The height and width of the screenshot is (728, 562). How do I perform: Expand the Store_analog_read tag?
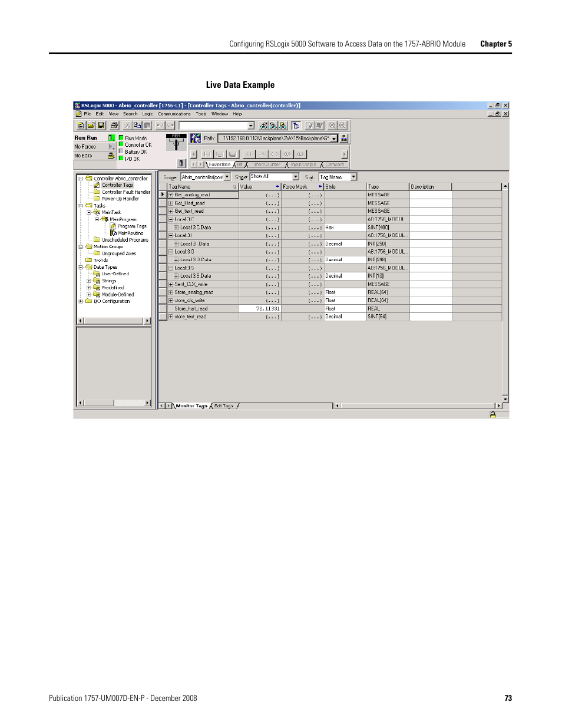click(x=171, y=292)
